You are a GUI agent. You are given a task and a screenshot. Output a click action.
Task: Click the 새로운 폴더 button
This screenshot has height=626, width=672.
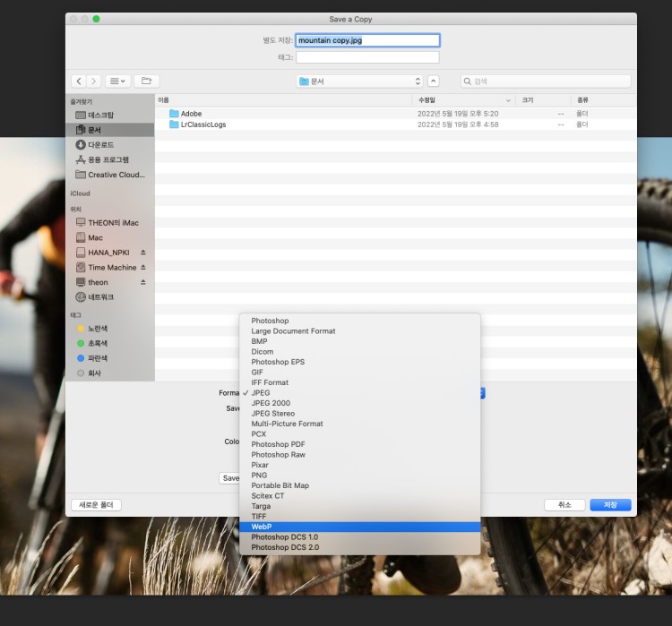(96, 505)
